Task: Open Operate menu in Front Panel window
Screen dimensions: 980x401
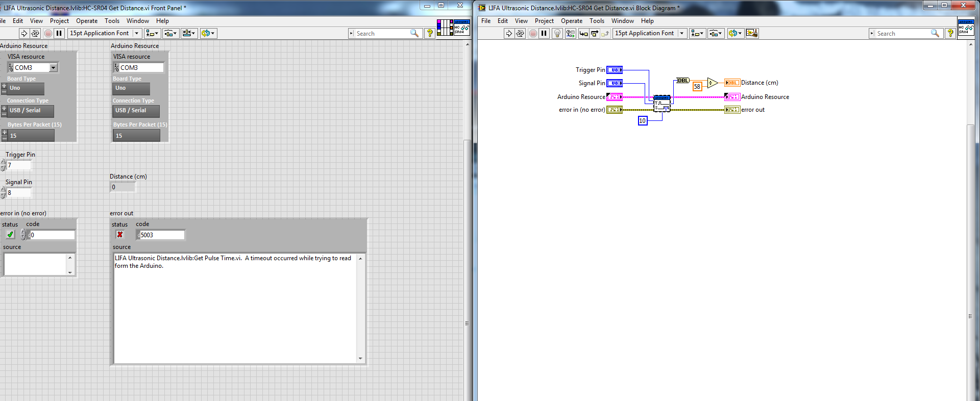Action: [x=87, y=21]
